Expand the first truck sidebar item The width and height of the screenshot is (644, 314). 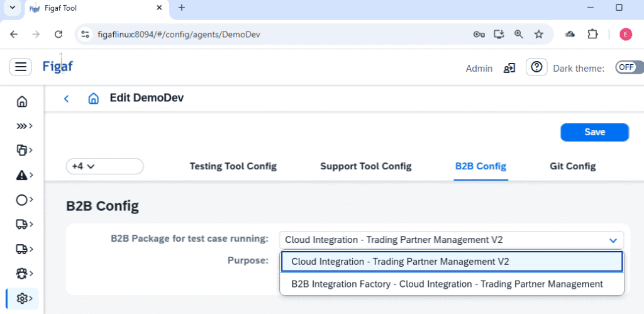pyautogui.click(x=25, y=225)
